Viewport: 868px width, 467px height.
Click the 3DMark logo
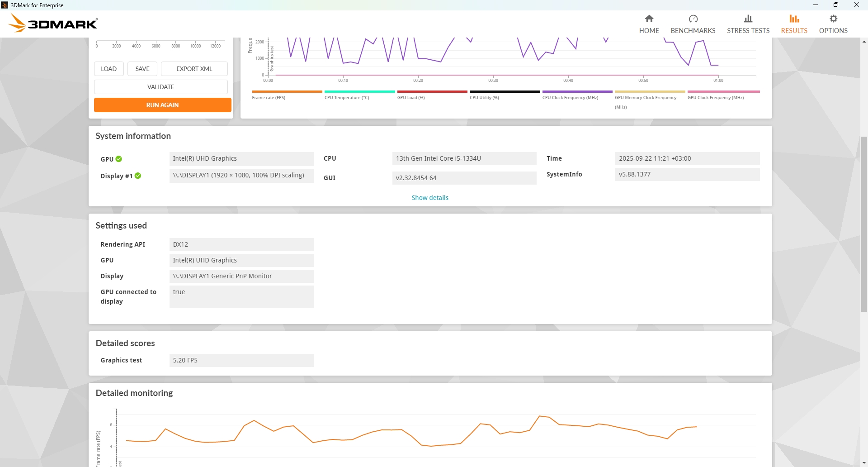coord(53,23)
